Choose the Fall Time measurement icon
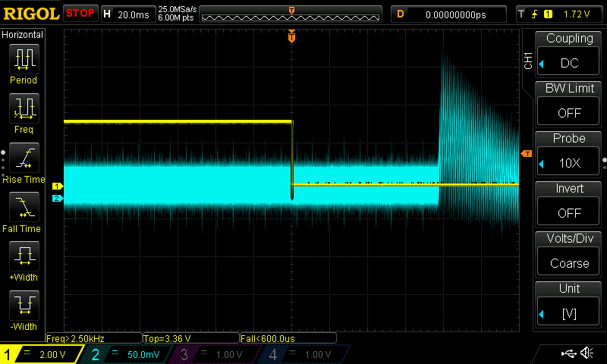Image resolution: width=607 pixels, height=364 pixels. coord(24,208)
